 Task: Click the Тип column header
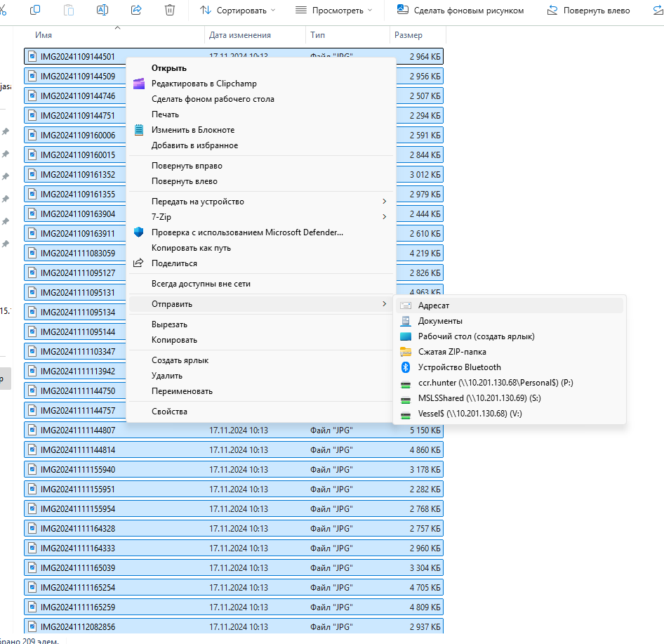pyautogui.click(x=347, y=34)
